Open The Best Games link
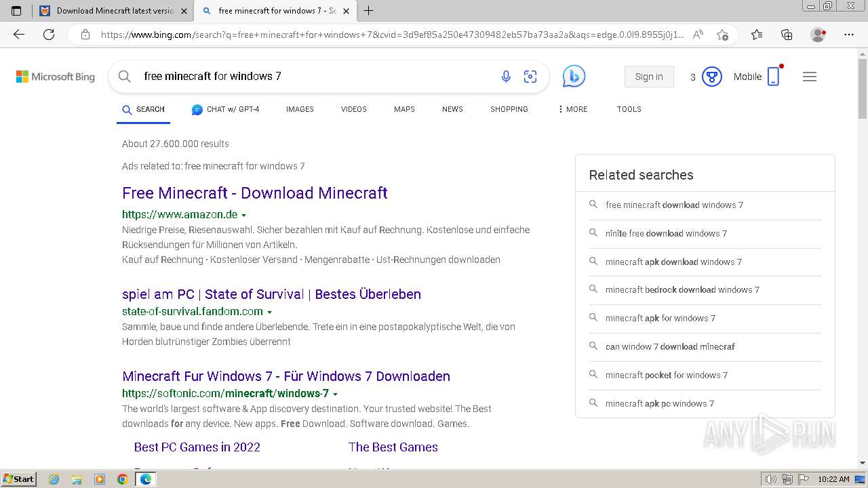The height and width of the screenshot is (488, 868). click(x=393, y=447)
